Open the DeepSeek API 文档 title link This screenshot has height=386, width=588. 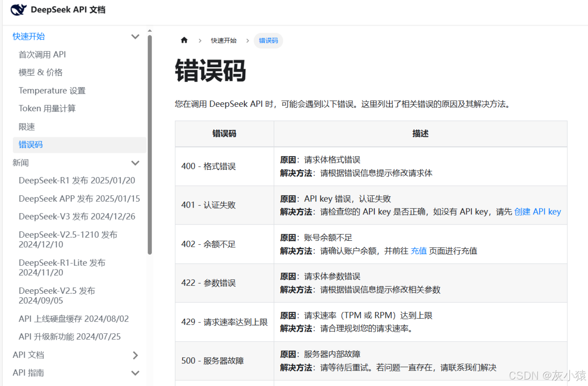[x=68, y=10]
